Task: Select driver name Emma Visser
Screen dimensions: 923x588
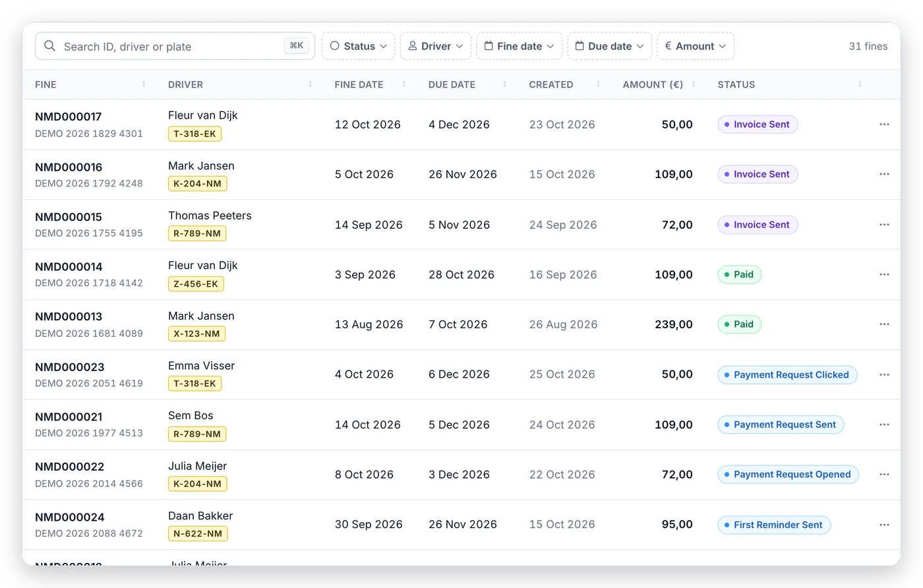Action: (x=201, y=366)
